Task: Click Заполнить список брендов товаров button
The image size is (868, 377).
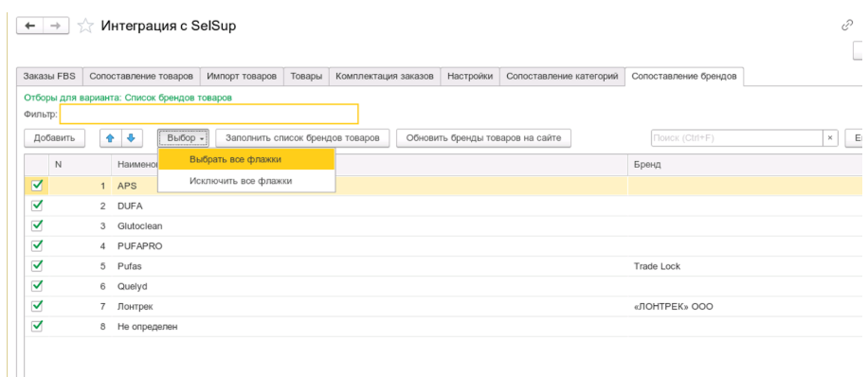Action: tap(303, 138)
